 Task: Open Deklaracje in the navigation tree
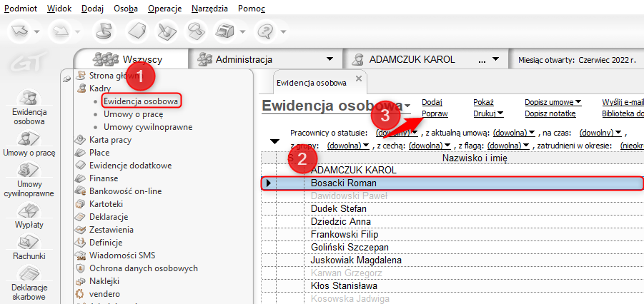109,217
